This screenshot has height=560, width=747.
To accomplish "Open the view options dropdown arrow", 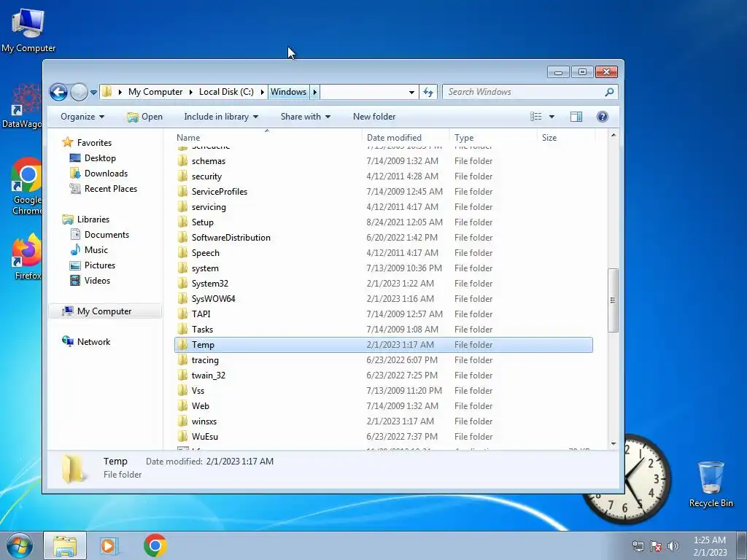I will point(551,117).
